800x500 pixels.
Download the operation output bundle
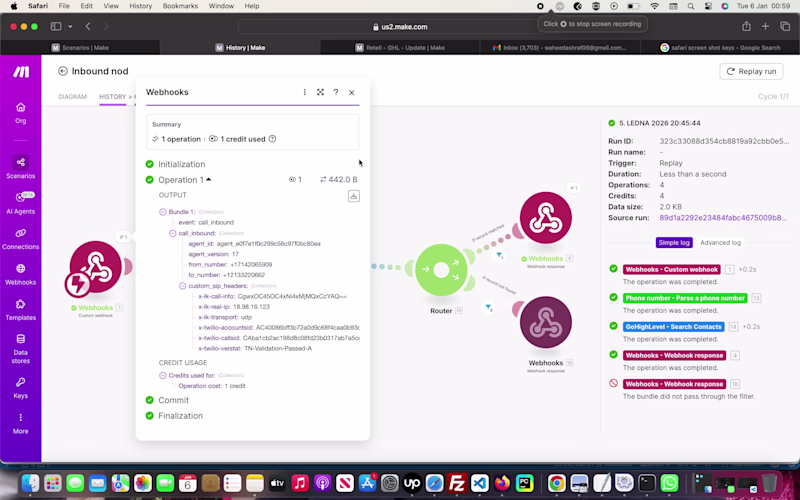[354, 196]
